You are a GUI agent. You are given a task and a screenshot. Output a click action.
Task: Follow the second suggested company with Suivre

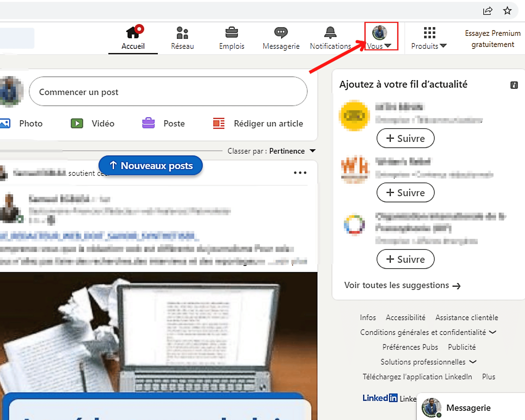point(405,193)
